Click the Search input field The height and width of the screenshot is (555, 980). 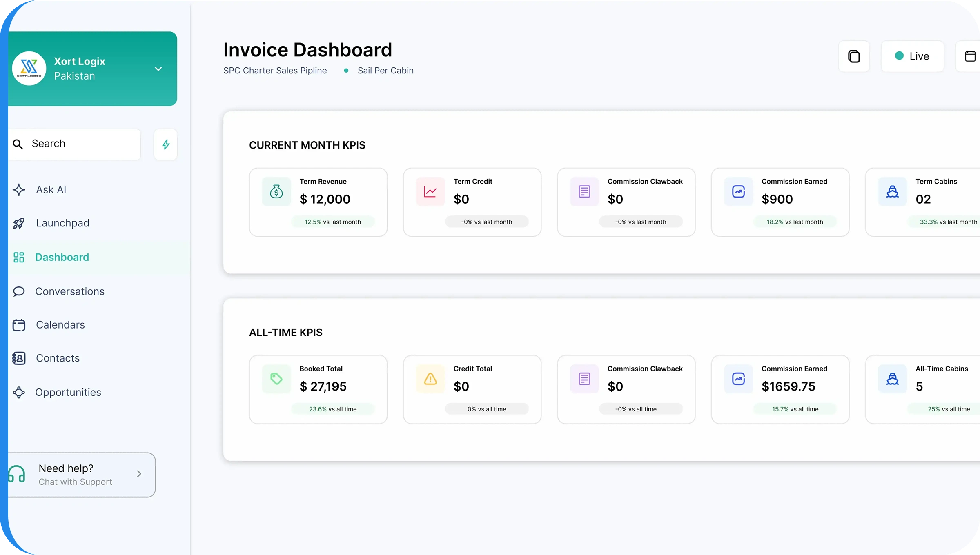point(74,144)
